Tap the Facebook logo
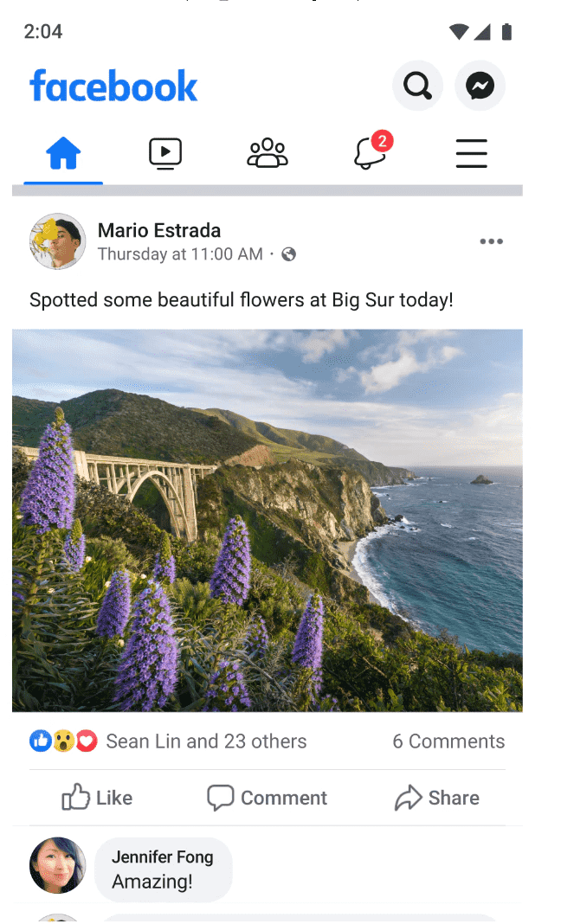 point(113,86)
